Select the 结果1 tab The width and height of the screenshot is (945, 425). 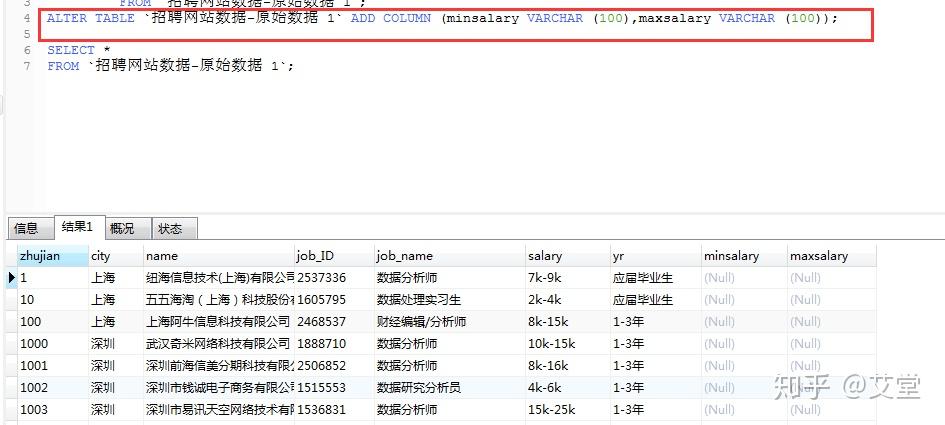(79, 227)
